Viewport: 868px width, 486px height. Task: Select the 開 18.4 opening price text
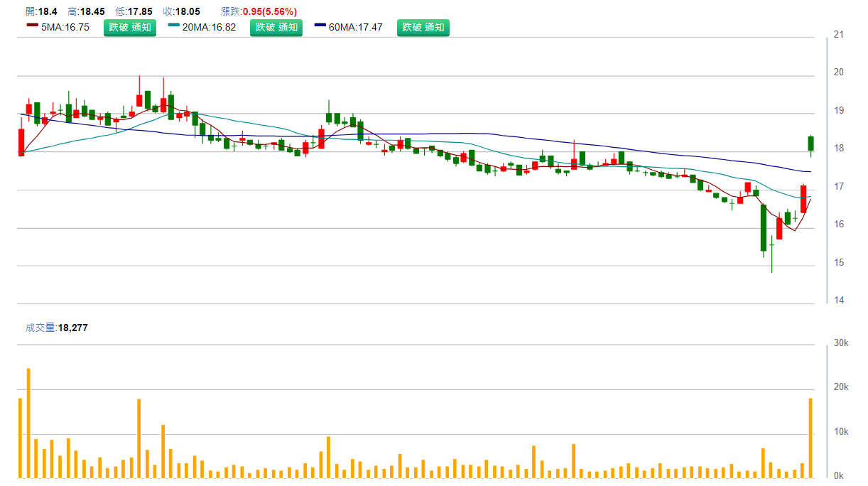pyautogui.click(x=40, y=11)
